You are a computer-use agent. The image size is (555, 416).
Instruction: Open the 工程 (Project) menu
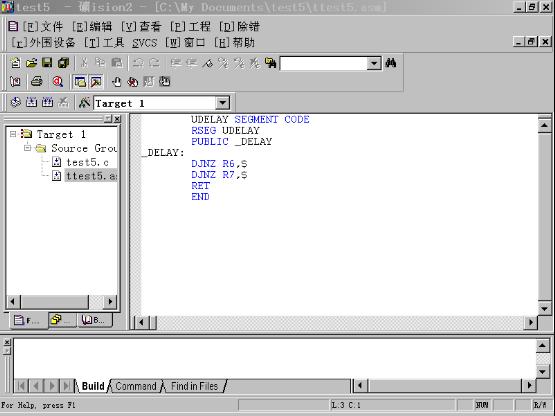tap(190, 26)
